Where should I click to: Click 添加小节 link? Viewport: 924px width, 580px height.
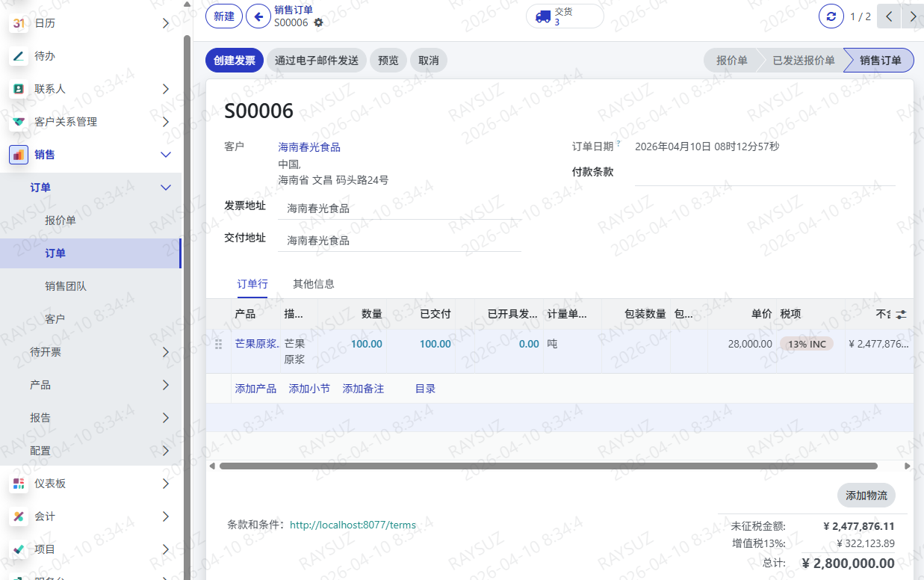click(309, 389)
